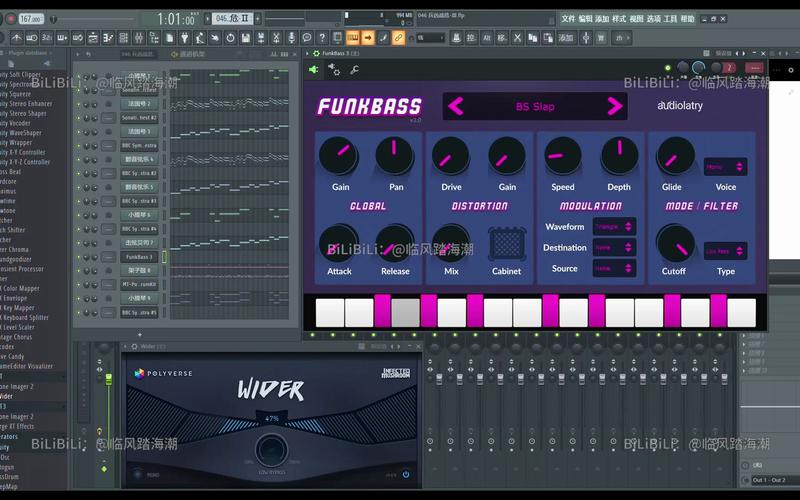Click the FunkBass plugin speaker icon
The height and width of the screenshot is (500, 800).
[x=313, y=69]
